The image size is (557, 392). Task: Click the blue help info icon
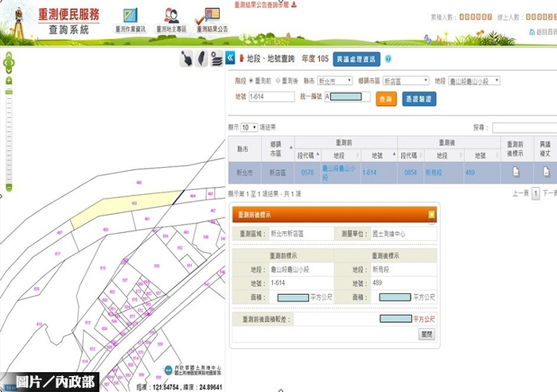point(388,59)
